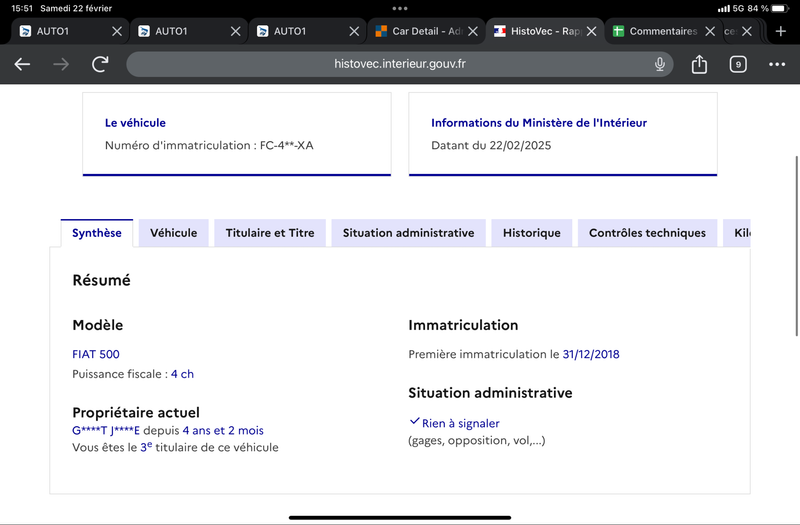This screenshot has height=525, width=800.
Task: Click the Propriétaire actuel heading
Action: coord(136,412)
